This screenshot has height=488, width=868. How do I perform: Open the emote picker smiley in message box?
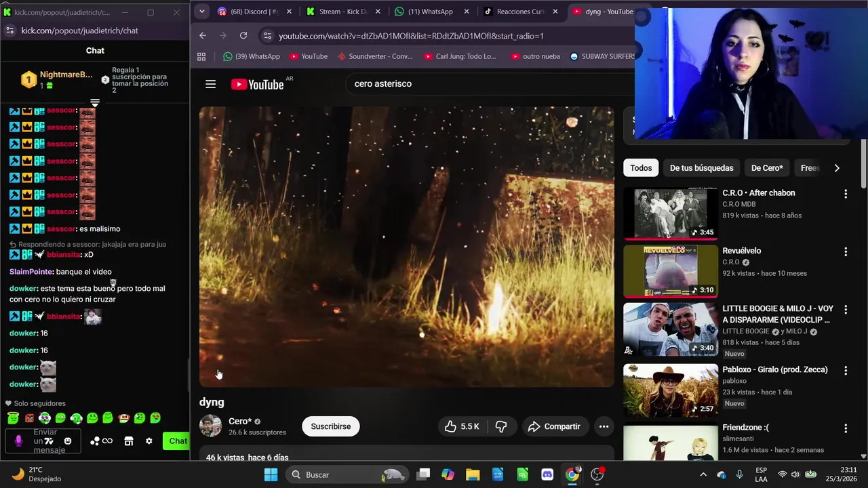(68, 441)
